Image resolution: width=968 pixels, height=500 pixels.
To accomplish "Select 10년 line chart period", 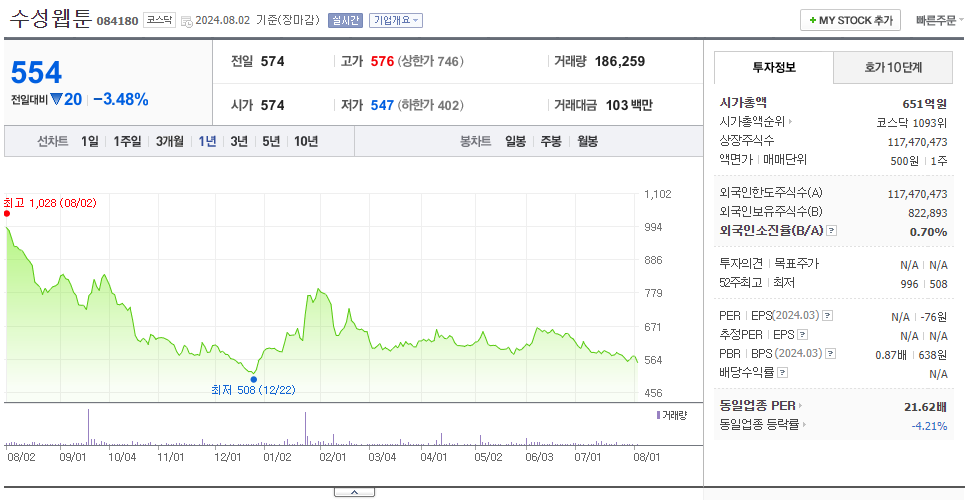I will point(306,141).
